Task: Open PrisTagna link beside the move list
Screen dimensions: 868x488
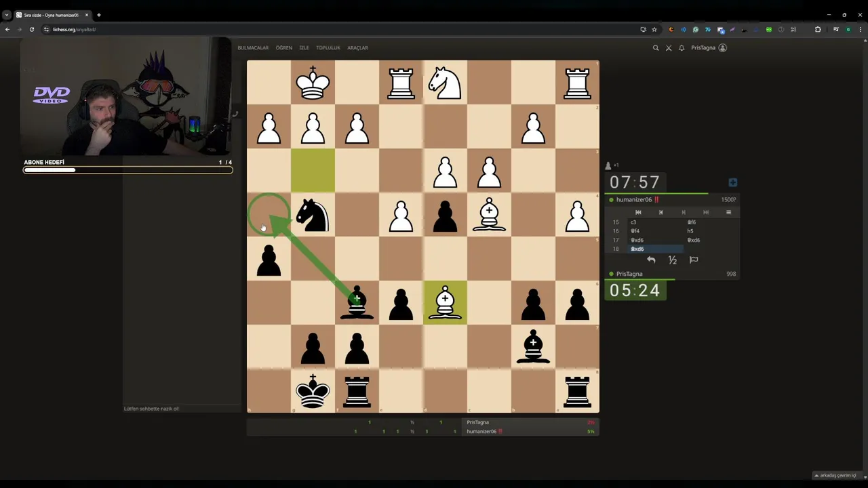Action: click(629, 274)
